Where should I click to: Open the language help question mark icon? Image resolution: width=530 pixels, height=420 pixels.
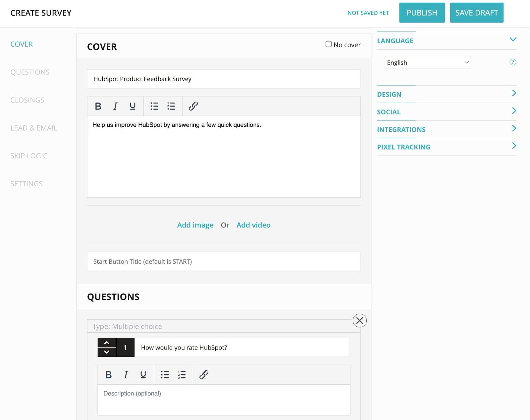pos(513,62)
